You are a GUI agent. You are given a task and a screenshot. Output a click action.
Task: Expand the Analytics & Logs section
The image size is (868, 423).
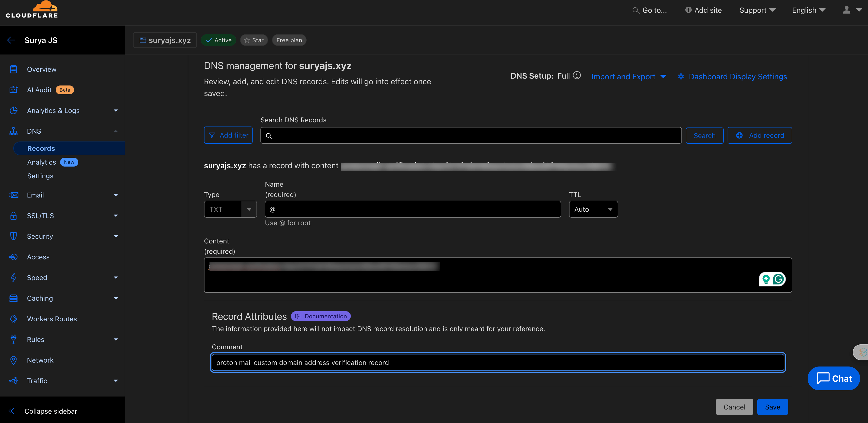click(x=116, y=111)
